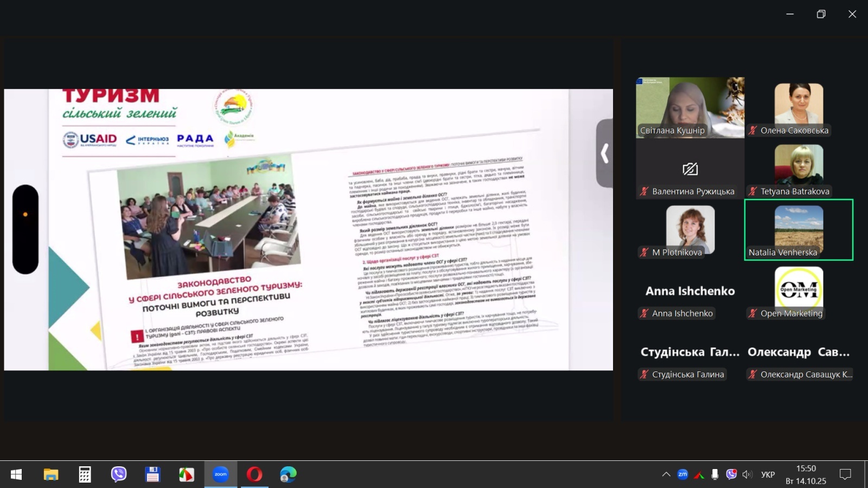This screenshot has height=488, width=868.
Task: Switch the УКР keyboard language indicator
Action: pos(768,474)
